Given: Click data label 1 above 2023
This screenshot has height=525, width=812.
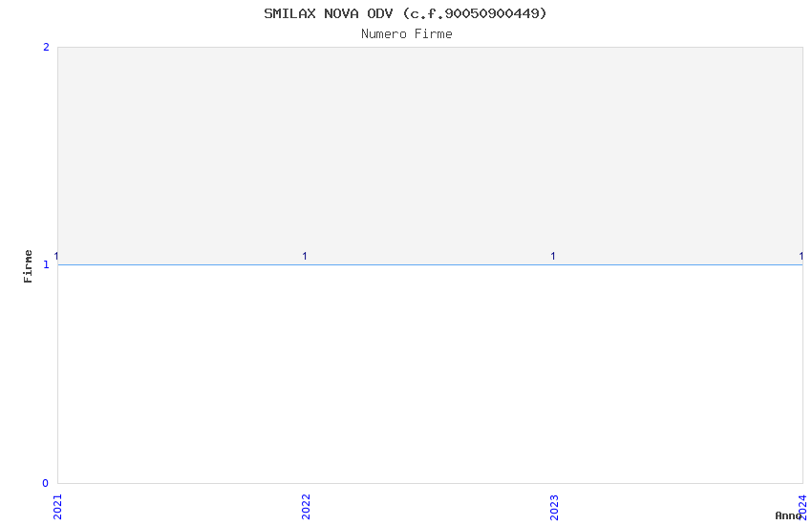Looking at the screenshot, I should (x=553, y=256).
